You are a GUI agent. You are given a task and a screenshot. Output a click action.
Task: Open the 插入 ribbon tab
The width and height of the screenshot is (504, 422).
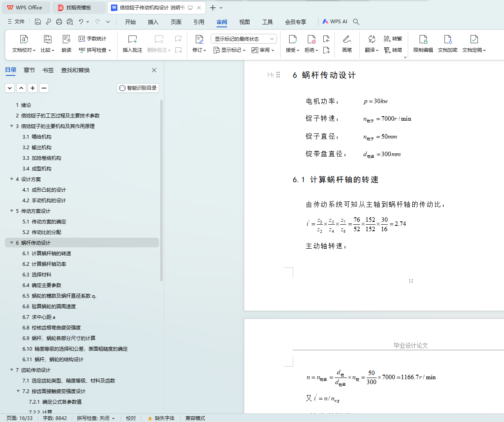pyautogui.click(x=153, y=22)
